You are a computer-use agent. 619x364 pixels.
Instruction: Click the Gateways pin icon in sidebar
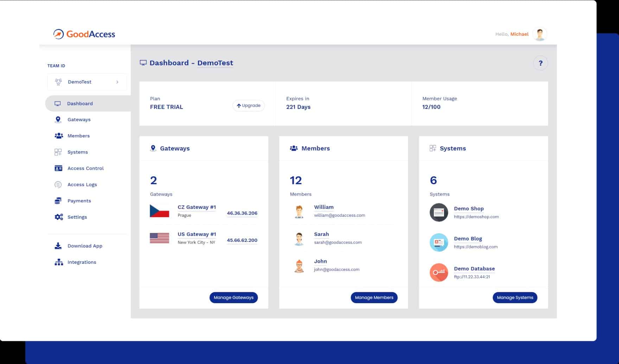(58, 119)
